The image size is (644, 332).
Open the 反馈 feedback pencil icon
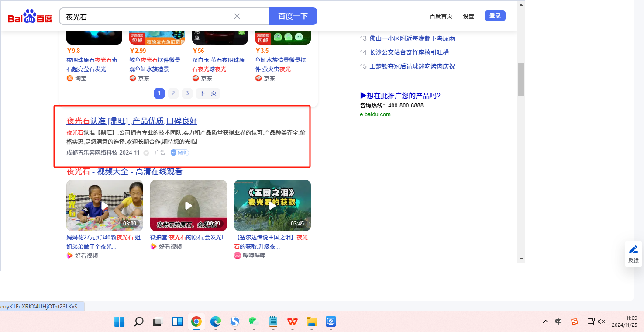(633, 250)
